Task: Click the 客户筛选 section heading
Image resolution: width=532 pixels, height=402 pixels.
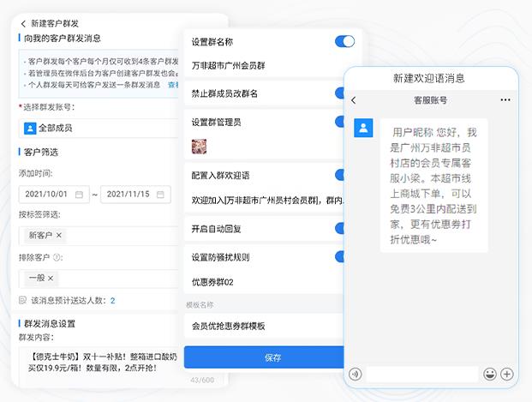Action: 41,152
